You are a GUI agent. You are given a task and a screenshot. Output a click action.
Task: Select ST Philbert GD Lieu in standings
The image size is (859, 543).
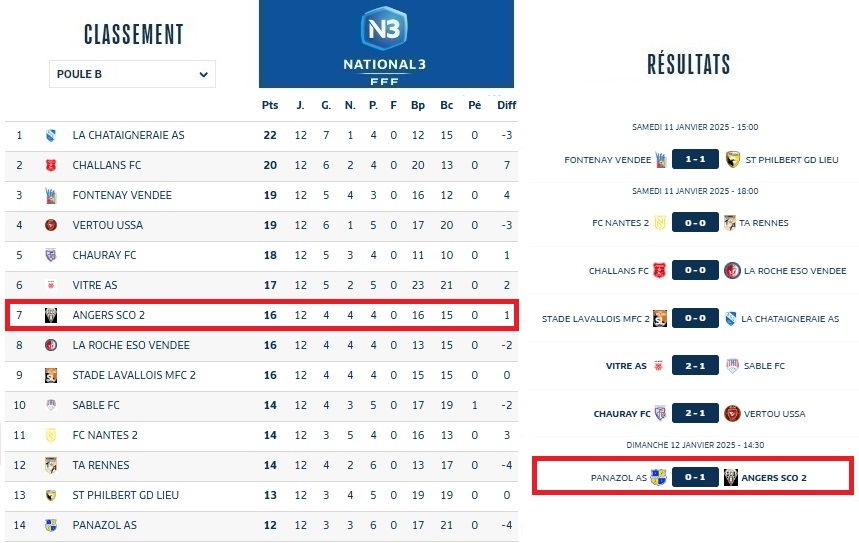126,495
